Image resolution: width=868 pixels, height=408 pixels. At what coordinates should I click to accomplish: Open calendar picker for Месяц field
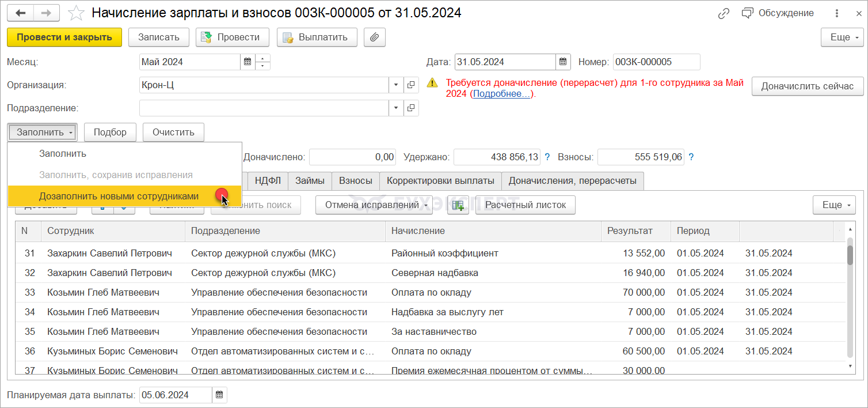pyautogui.click(x=248, y=62)
